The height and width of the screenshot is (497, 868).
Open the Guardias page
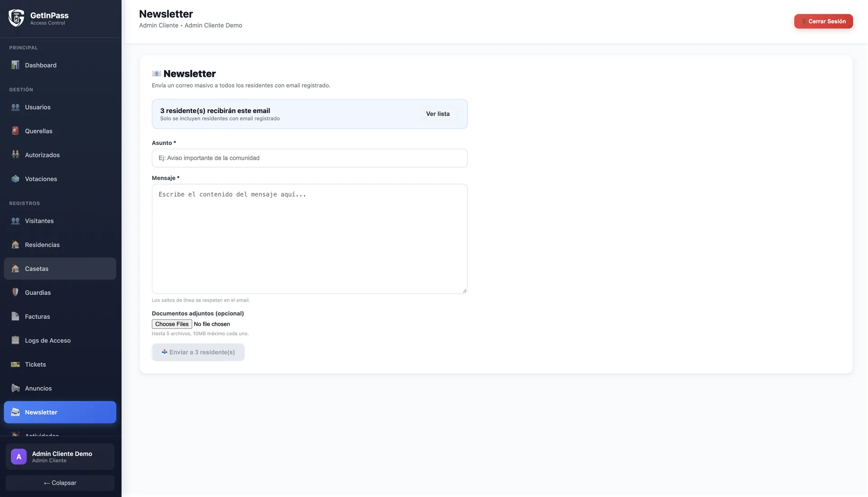click(x=60, y=293)
